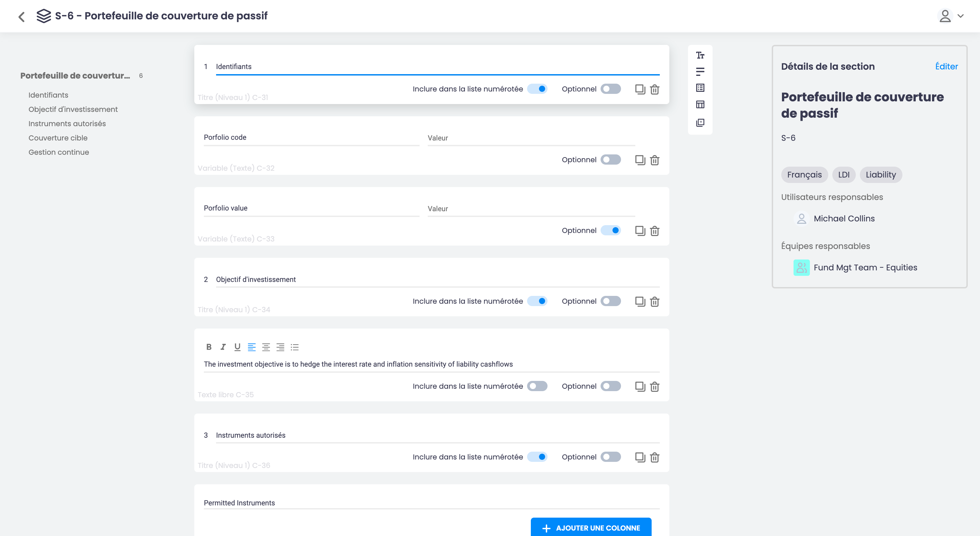Delete the Porfolio code variable
This screenshot has height=536, width=980.
click(655, 160)
